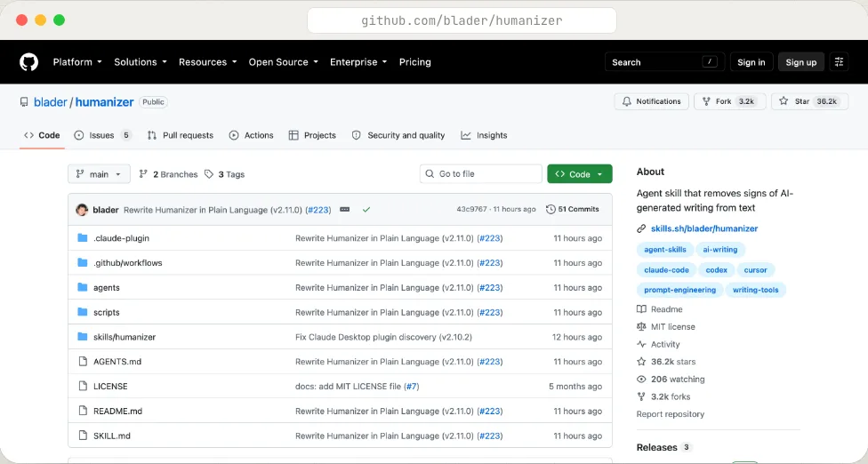Expand the Resources menu
The height and width of the screenshot is (464, 868).
(x=207, y=62)
